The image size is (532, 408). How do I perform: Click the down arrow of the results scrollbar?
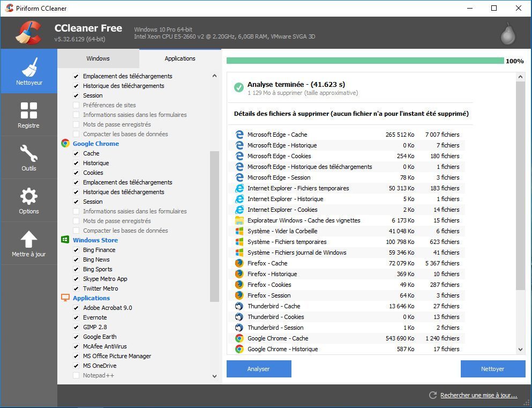pyautogui.click(x=520, y=349)
